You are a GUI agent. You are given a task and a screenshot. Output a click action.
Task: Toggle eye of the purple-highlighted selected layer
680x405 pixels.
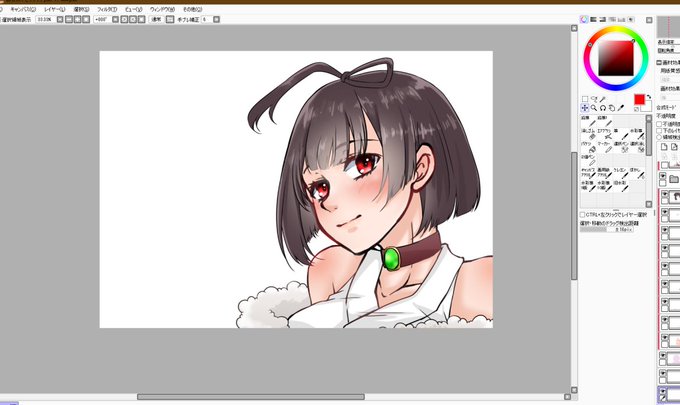[662, 391]
